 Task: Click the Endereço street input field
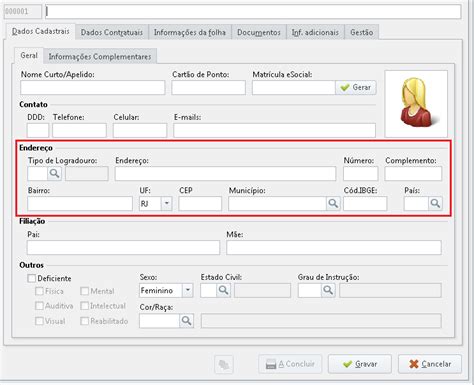[x=226, y=174]
